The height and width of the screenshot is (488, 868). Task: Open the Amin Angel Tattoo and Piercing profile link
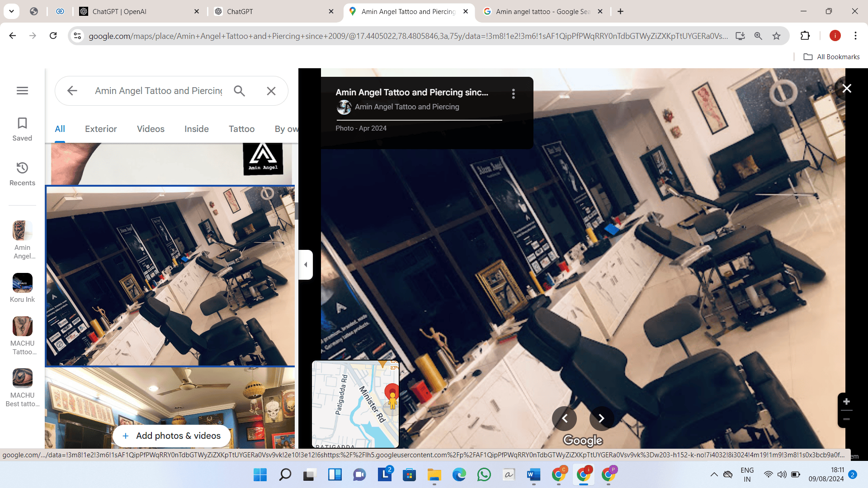pyautogui.click(x=406, y=107)
